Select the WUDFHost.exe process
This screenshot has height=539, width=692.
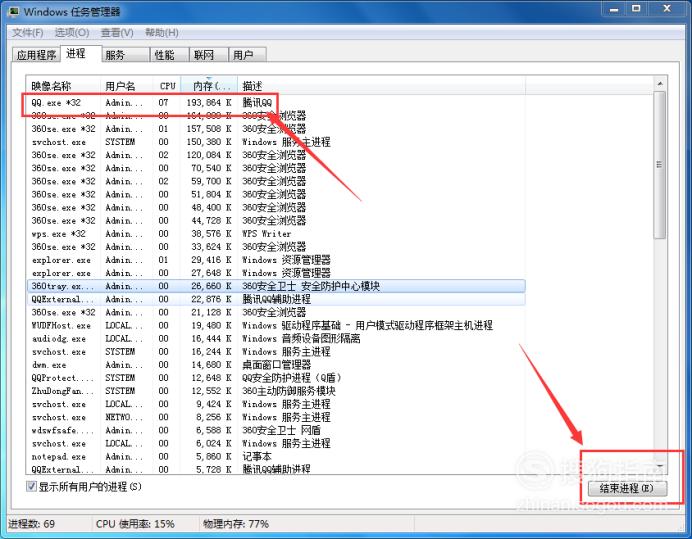click(x=276, y=325)
